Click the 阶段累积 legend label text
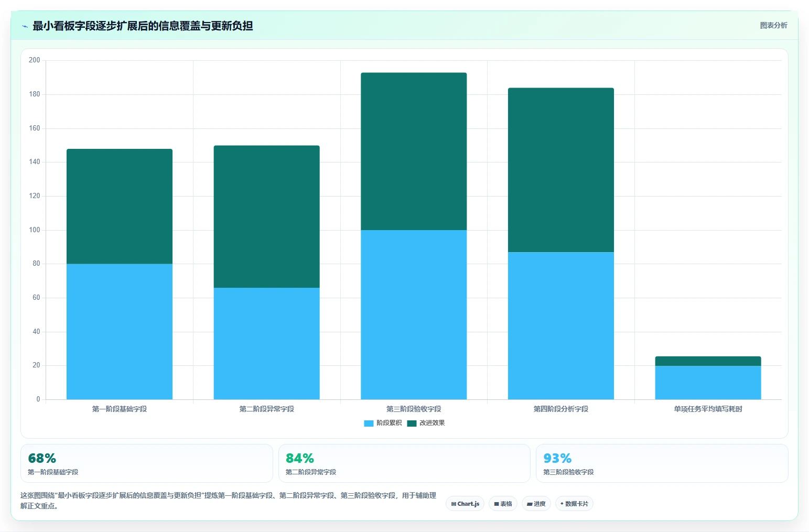 pyautogui.click(x=389, y=423)
